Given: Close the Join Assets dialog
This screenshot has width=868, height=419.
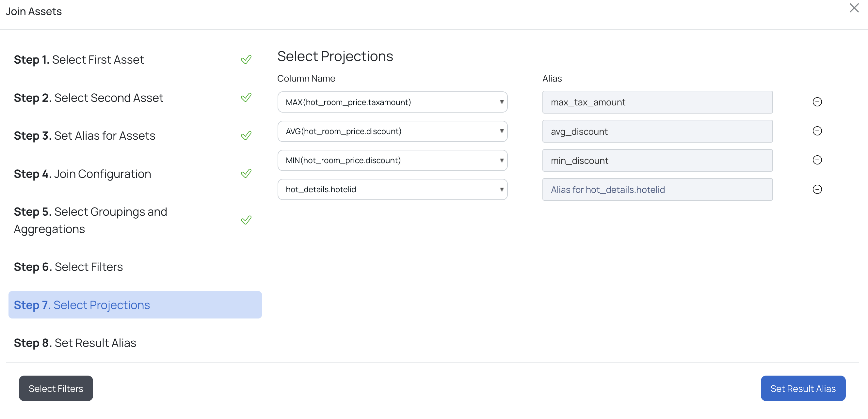Looking at the screenshot, I should [854, 8].
